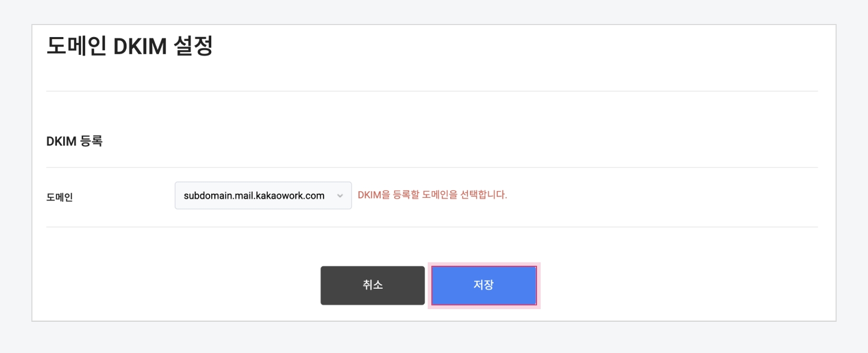This screenshot has width=868, height=353.
Task: Select the subdomain.mail.kakaowork.com value text
Action: click(x=254, y=196)
